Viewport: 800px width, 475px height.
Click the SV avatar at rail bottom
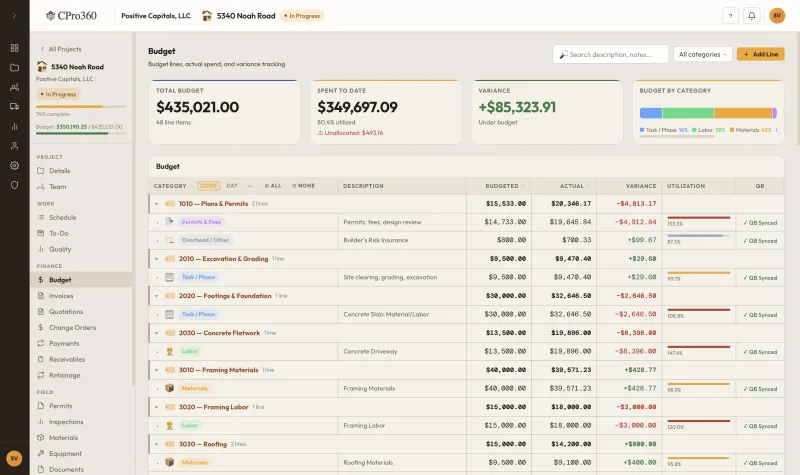(x=14, y=458)
